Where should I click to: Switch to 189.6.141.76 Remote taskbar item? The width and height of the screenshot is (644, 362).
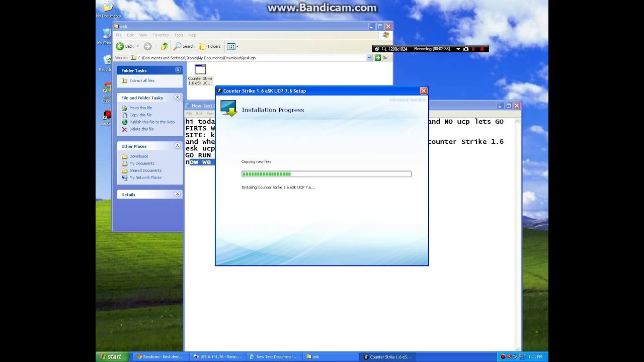219,356
